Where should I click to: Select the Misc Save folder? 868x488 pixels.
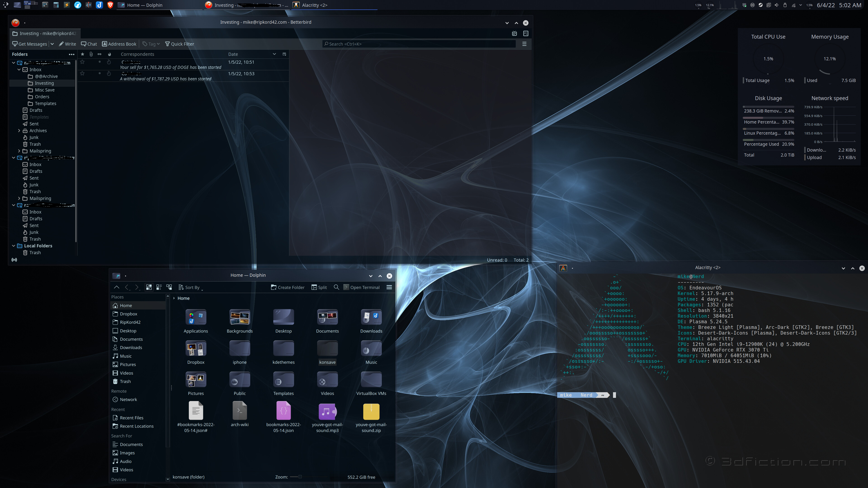coord(44,90)
